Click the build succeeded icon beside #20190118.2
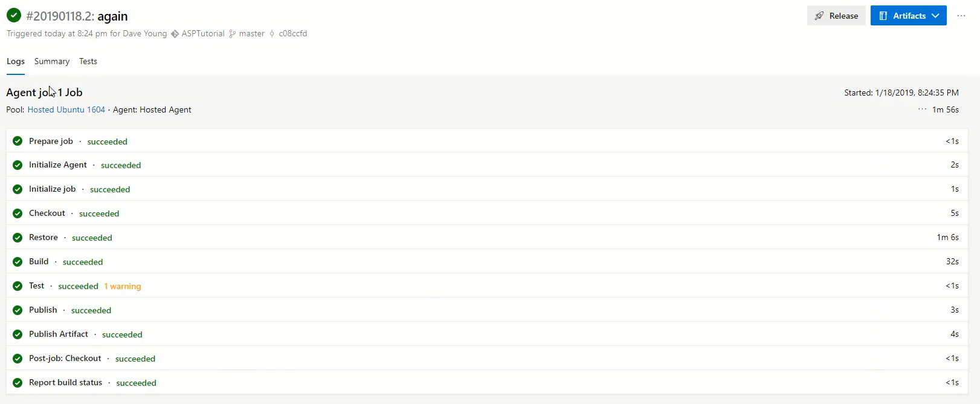 (14, 15)
